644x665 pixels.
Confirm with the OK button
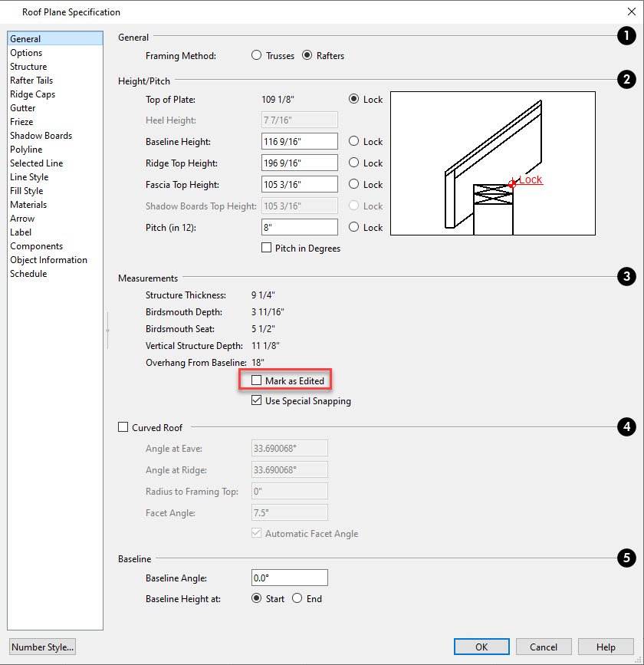tap(481, 647)
